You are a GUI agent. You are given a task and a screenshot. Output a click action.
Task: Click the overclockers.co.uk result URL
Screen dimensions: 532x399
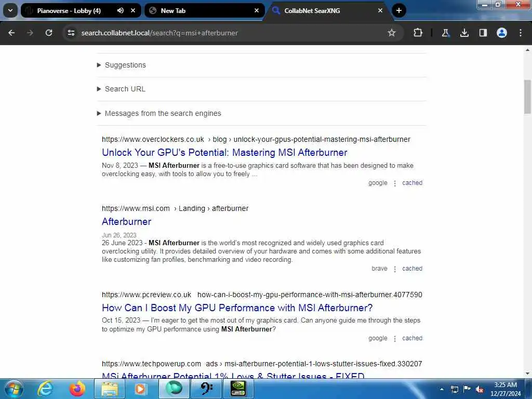point(256,139)
